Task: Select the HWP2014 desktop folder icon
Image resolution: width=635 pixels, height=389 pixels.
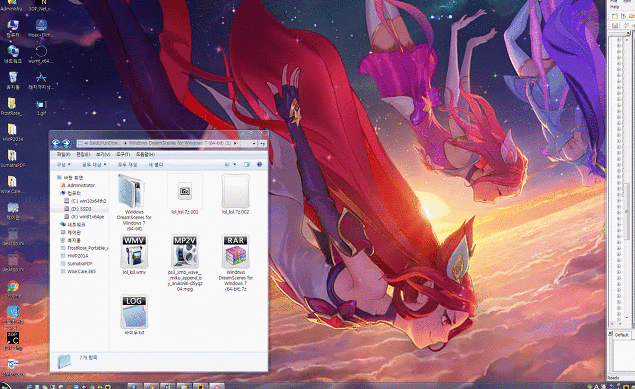Action: tap(12, 132)
